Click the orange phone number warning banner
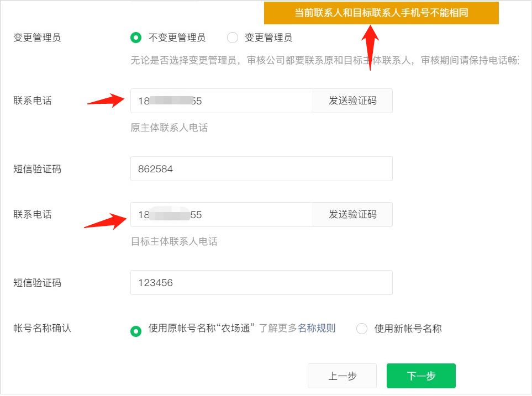Screen dimensions: 532x396 coord(381,13)
